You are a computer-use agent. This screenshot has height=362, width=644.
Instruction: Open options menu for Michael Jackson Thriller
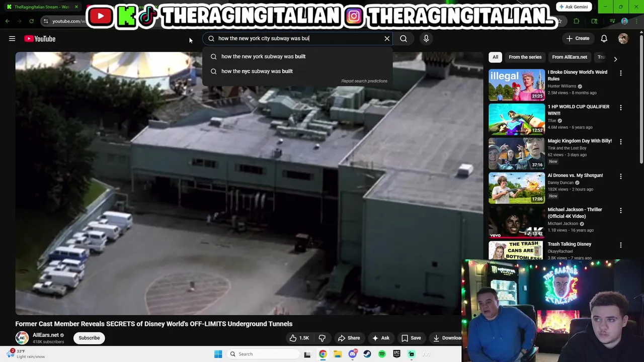point(621,211)
